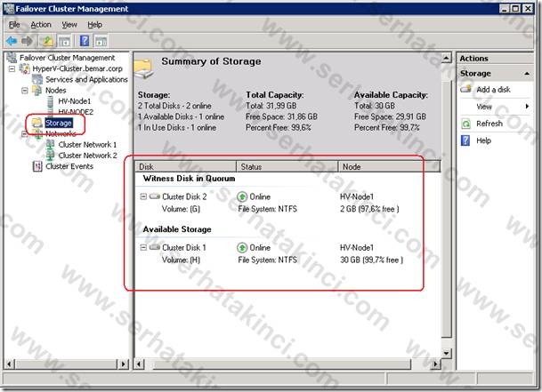Select HV-NODE2 in the tree
This screenshot has width=542, height=392.
coord(76,112)
